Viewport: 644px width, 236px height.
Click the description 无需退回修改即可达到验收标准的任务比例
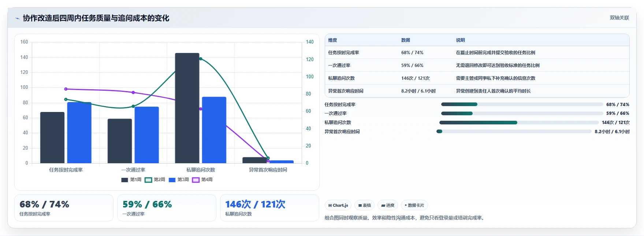(498, 65)
